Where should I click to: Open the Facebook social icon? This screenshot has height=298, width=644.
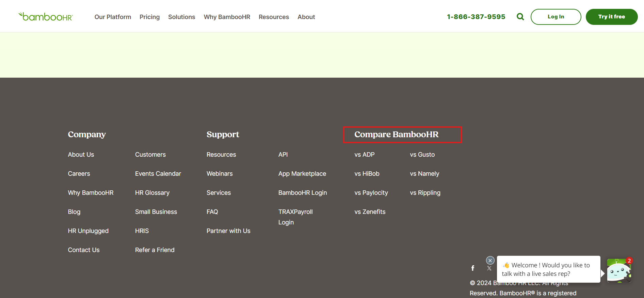(x=473, y=268)
